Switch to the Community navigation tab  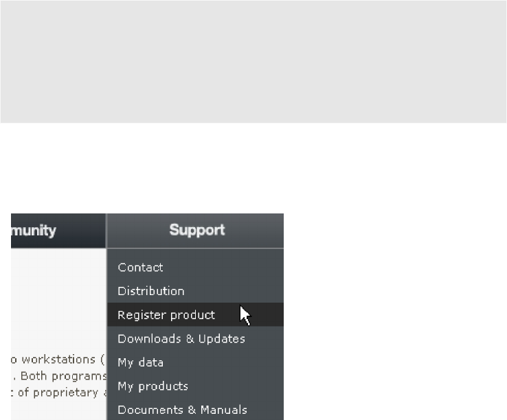(x=58, y=231)
